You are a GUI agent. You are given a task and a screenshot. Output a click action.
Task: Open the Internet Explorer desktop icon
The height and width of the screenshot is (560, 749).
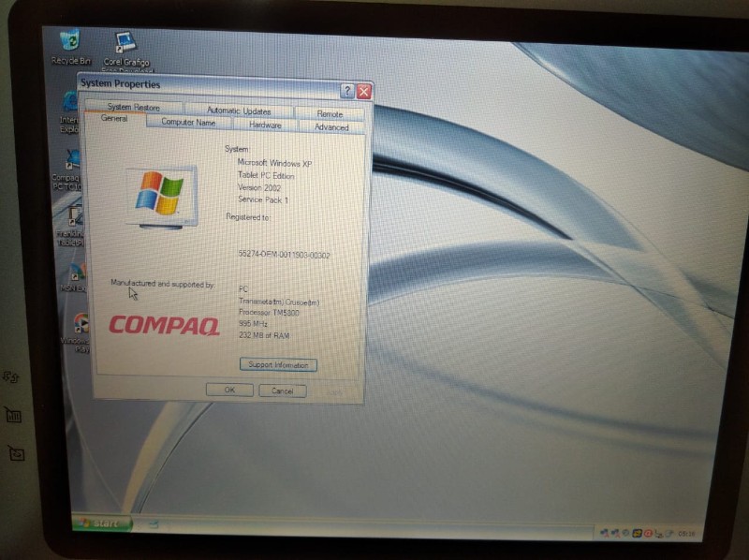pyautogui.click(x=71, y=103)
